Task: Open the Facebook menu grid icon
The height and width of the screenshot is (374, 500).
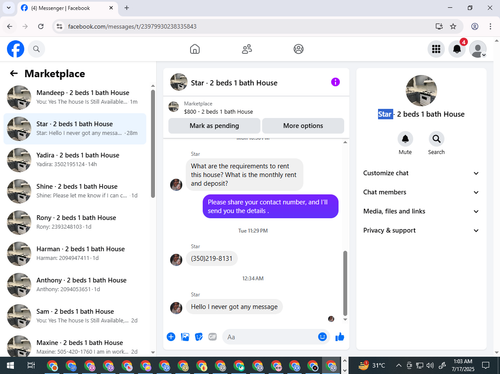Action: pyautogui.click(x=436, y=49)
